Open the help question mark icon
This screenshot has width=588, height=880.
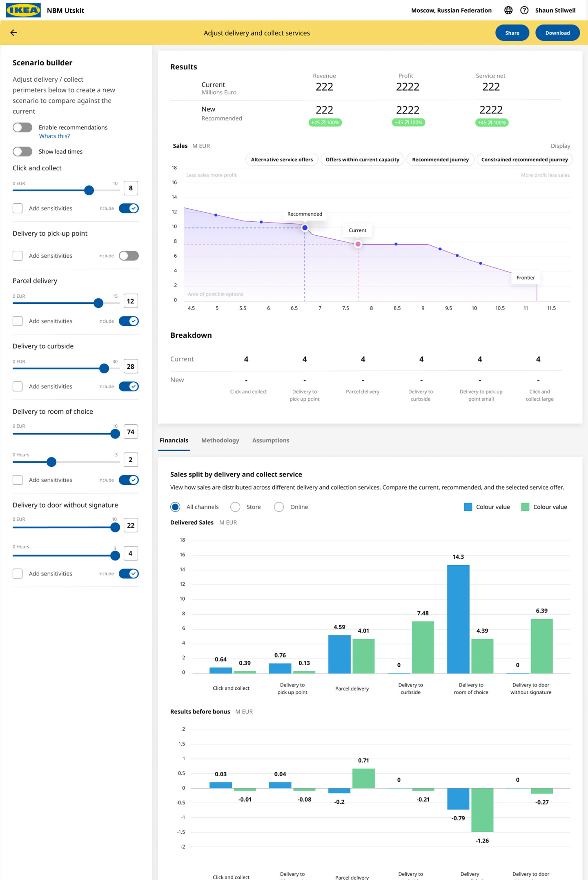coord(524,10)
